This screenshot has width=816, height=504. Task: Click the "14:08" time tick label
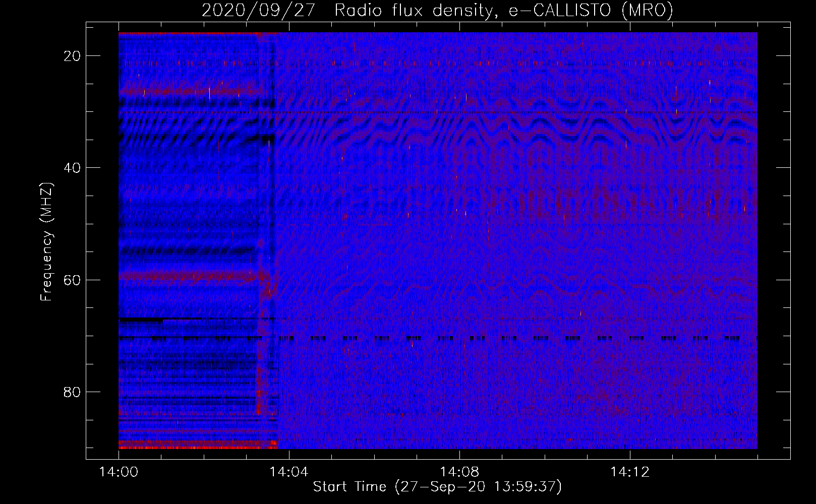point(459,472)
